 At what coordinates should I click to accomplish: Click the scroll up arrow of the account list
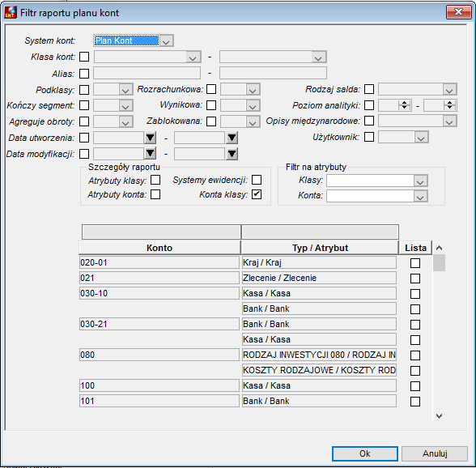[x=439, y=248]
